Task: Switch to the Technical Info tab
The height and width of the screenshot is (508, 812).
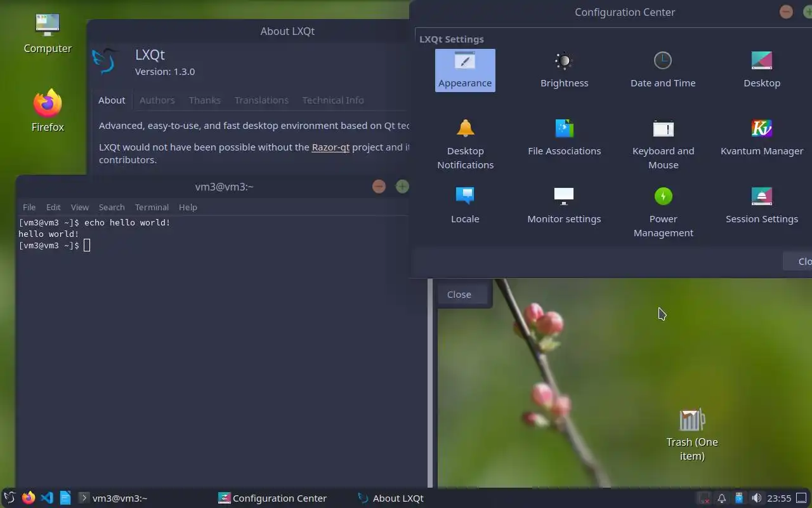Action: 333,100
